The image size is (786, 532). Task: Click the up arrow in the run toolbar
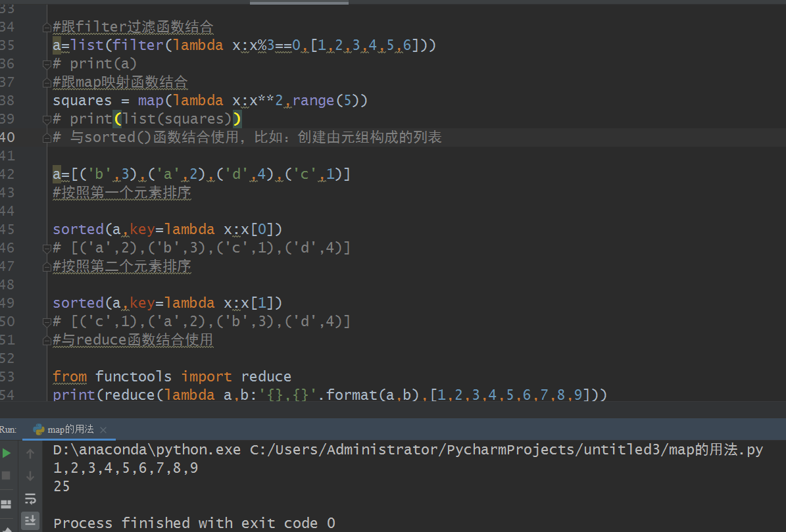click(30, 453)
